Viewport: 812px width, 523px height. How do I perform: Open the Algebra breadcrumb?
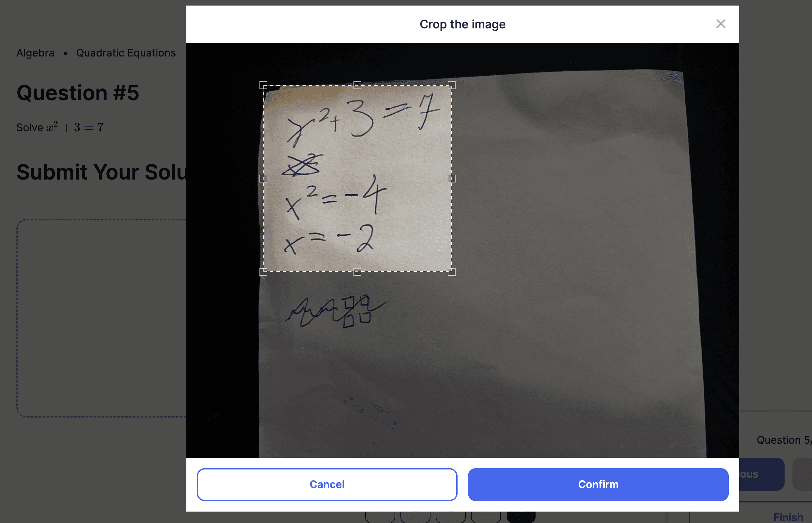(x=35, y=53)
